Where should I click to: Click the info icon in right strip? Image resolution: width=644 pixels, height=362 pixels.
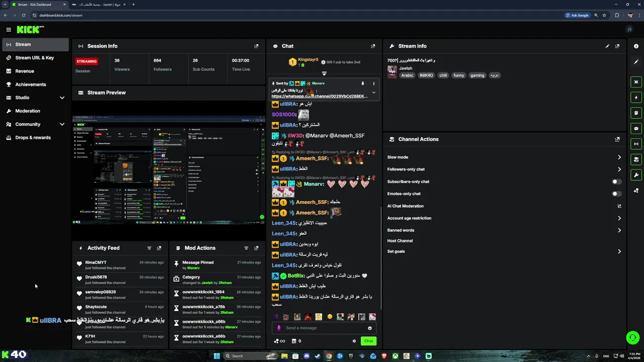(636, 46)
